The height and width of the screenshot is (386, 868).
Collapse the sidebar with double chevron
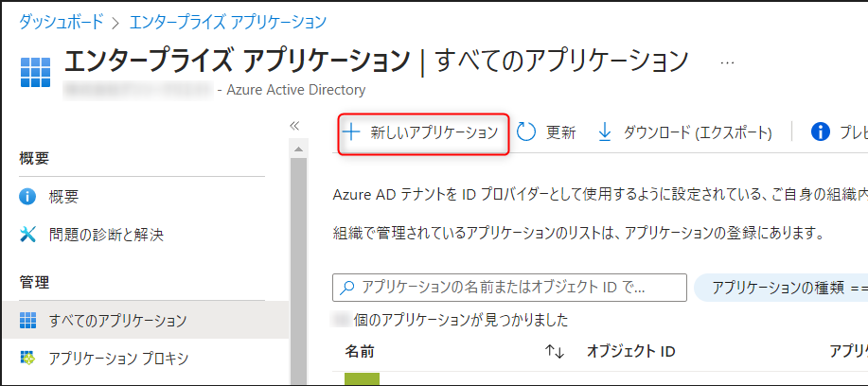click(x=293, y=125)
